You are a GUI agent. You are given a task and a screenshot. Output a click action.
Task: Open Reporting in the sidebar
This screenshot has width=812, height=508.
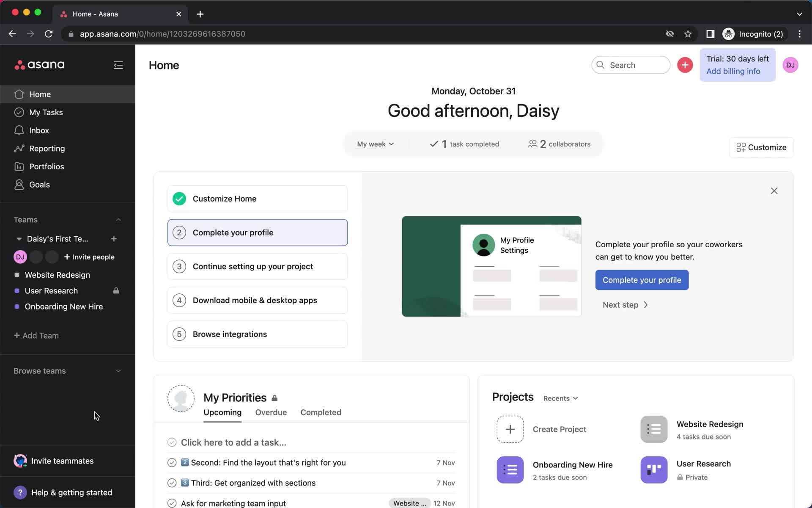[x=68, y=149]
